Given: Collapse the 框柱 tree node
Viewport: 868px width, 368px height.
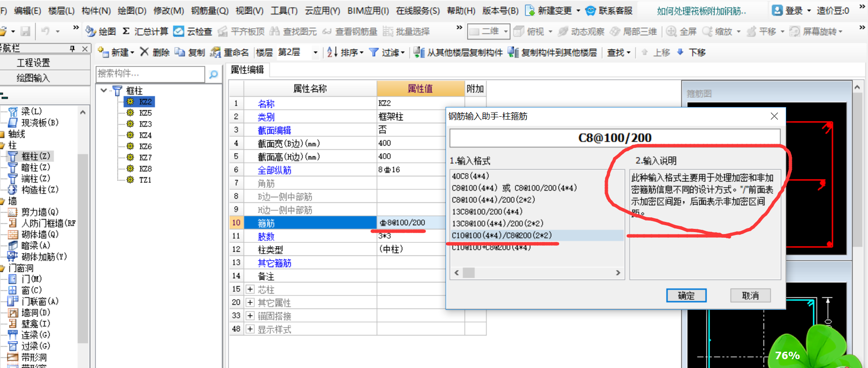Looking at the screenshot, I should (x=104, y=90).
